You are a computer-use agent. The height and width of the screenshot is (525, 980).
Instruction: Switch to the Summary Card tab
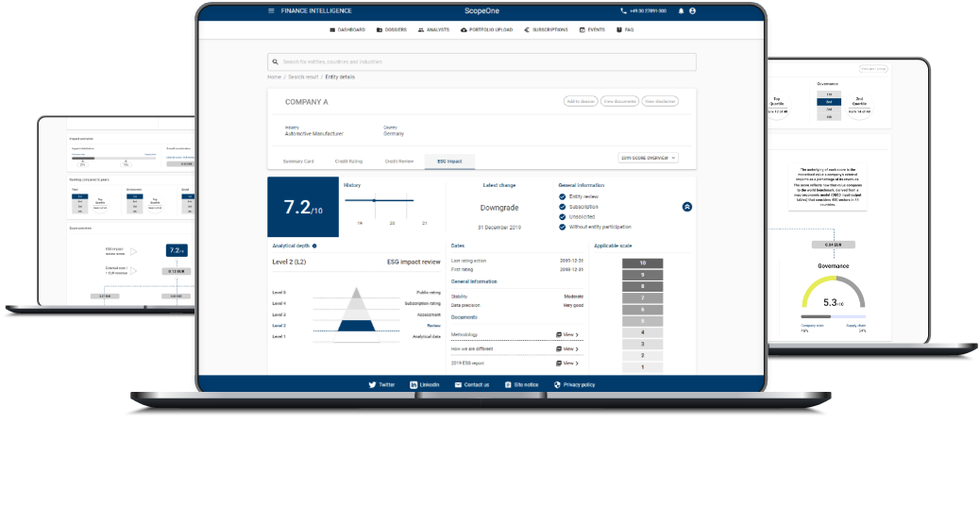point(298,161)
